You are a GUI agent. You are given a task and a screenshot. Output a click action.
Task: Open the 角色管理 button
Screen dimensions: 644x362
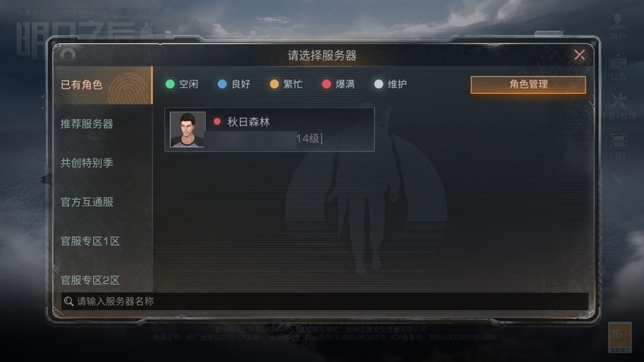click(x=528, y=85)
